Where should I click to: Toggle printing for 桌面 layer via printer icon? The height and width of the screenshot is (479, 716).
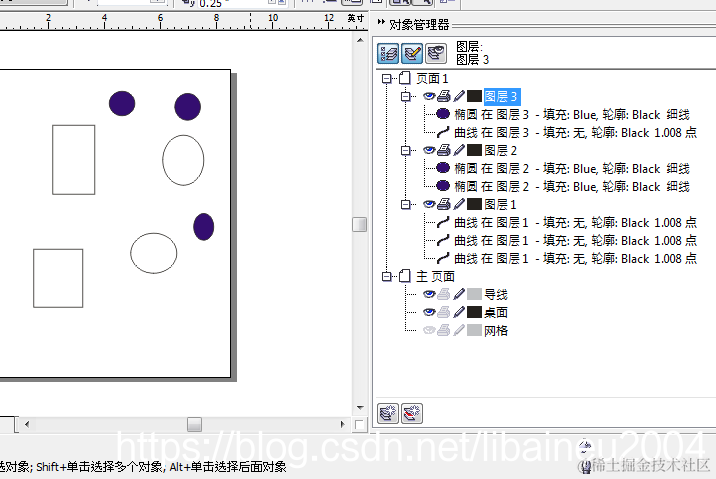(444, 312)
